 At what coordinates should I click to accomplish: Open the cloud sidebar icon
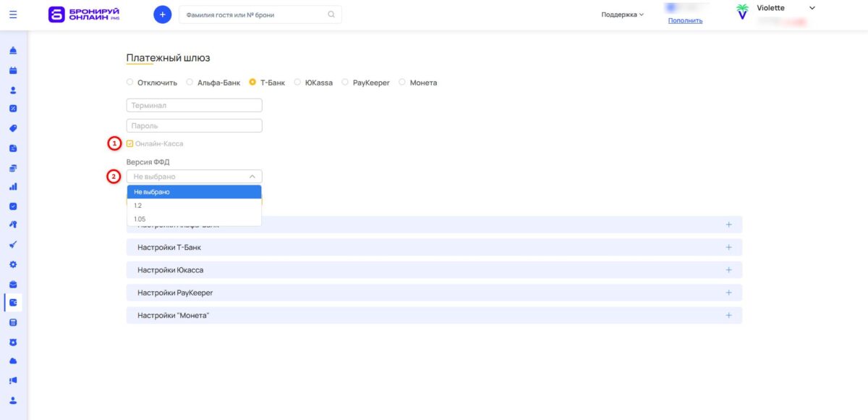click(13, 361)
